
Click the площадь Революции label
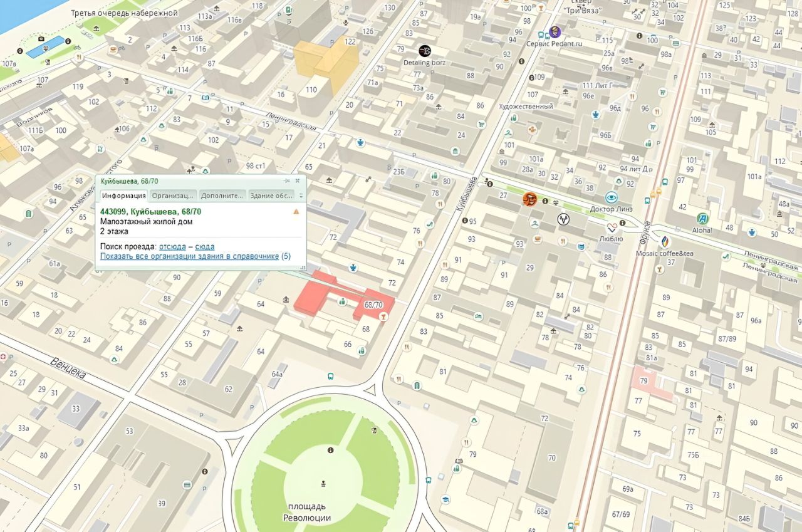coord(307,512)
